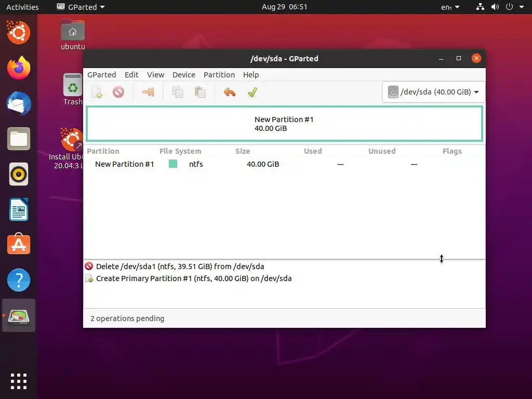Select the Delete /dev/sda1 pending operation
This screenshot has width=532, height=399.
tap(284, 267)
